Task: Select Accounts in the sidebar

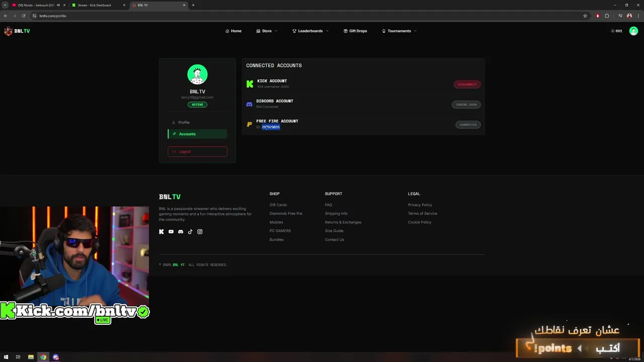Action: click(x=197, y=134)
